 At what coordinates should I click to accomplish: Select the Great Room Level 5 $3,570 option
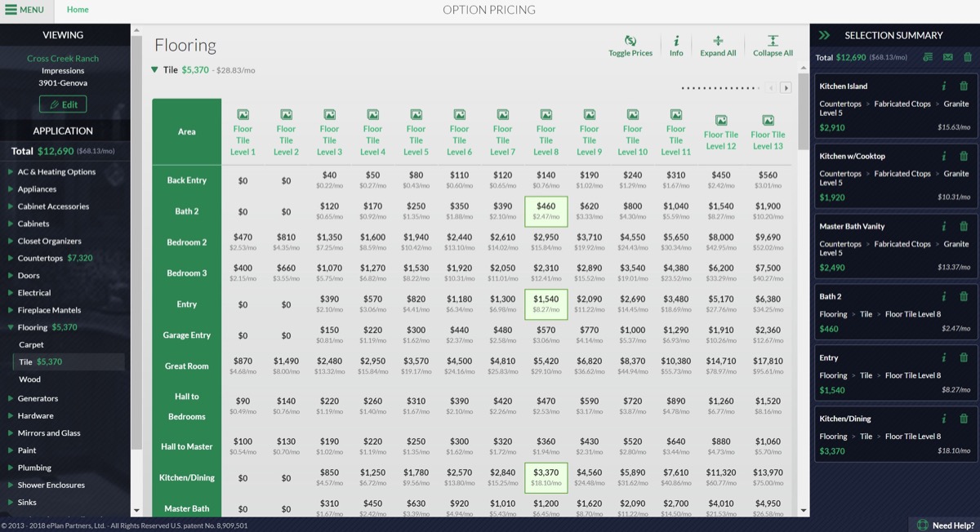[x=416, y=366]
